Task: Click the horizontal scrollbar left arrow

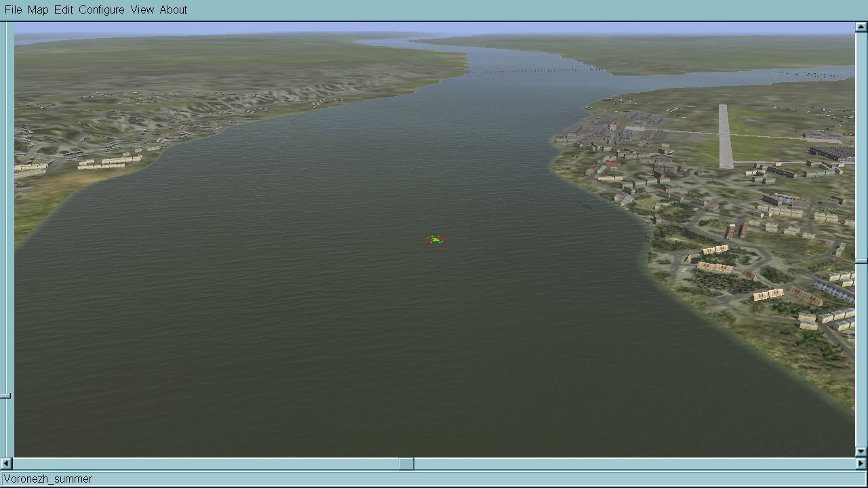Action: pyautogui.click(x=6, y=464)
